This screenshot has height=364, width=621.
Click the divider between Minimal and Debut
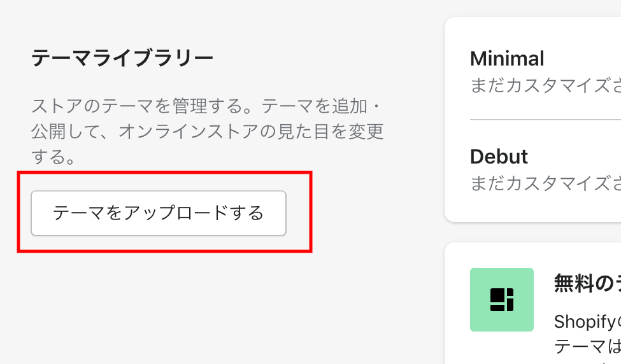click(545, 119)
